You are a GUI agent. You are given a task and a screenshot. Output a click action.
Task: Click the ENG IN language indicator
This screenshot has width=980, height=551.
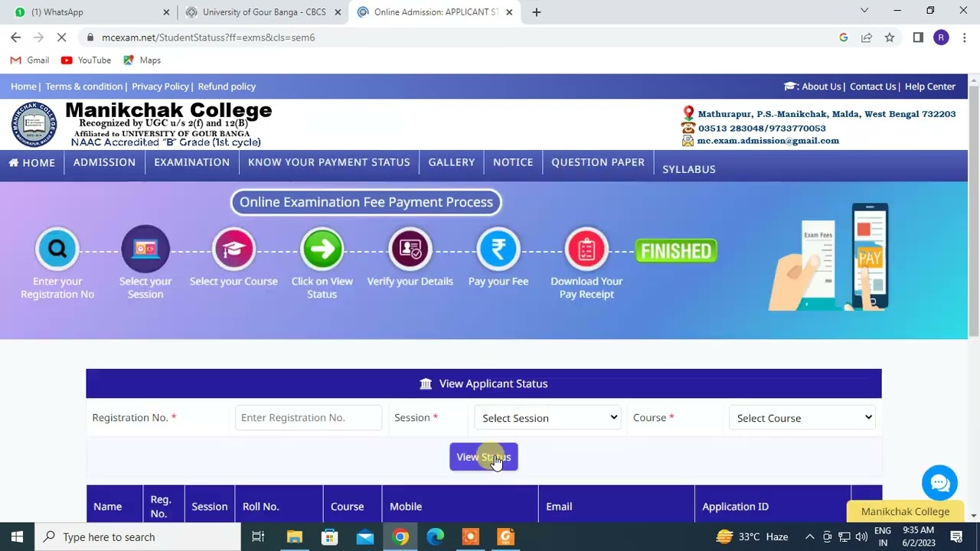pyautogui.click(x=883, y=536)
